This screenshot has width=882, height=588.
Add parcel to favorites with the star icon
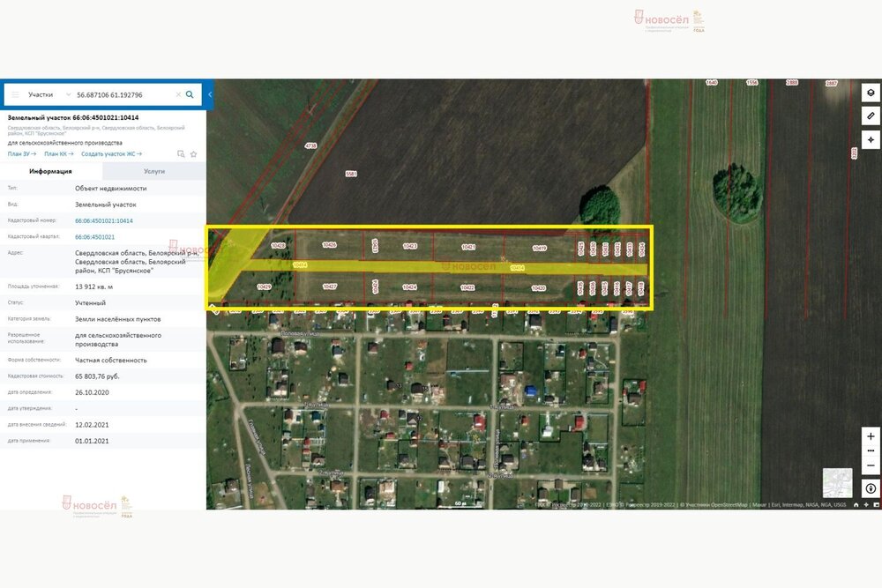(x=193, y=154)
